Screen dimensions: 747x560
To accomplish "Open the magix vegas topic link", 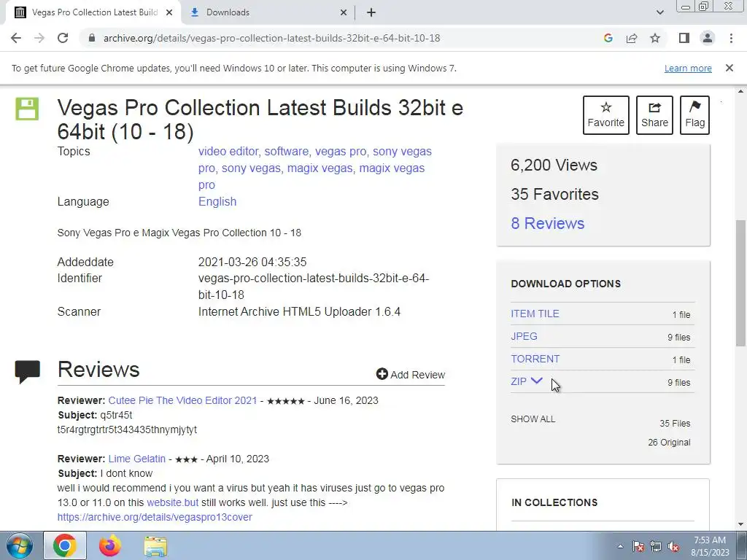I will [x=320, y=168].
